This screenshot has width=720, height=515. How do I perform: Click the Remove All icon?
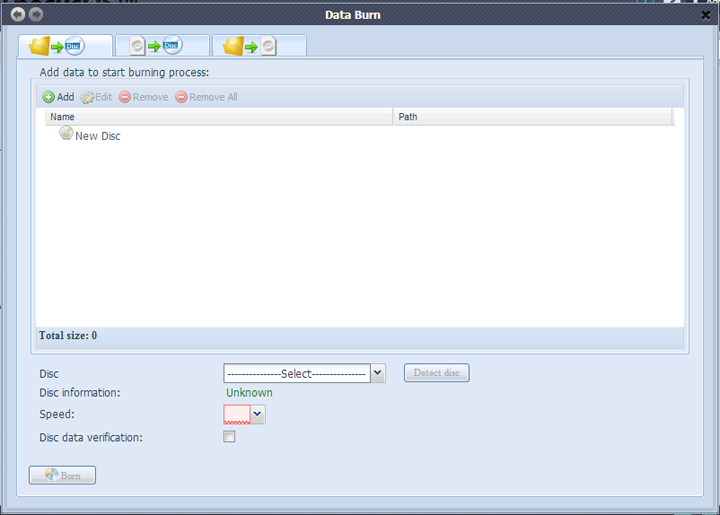click(x=181, y=97)
